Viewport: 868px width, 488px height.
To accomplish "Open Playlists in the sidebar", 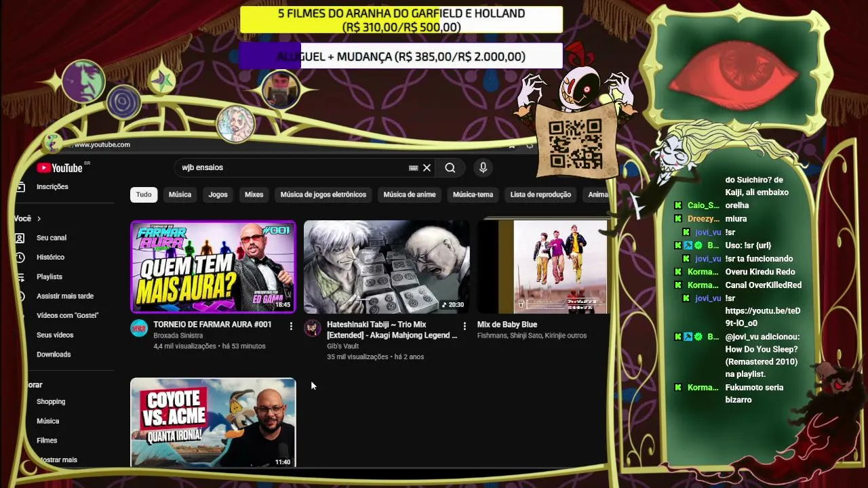I will tap(50, 277).
